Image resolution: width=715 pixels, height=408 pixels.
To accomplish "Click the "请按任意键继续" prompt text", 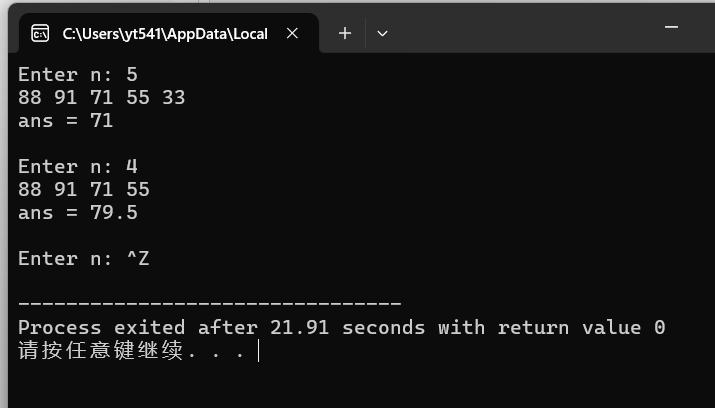I will pyautogui.click(x=101, y=351).
